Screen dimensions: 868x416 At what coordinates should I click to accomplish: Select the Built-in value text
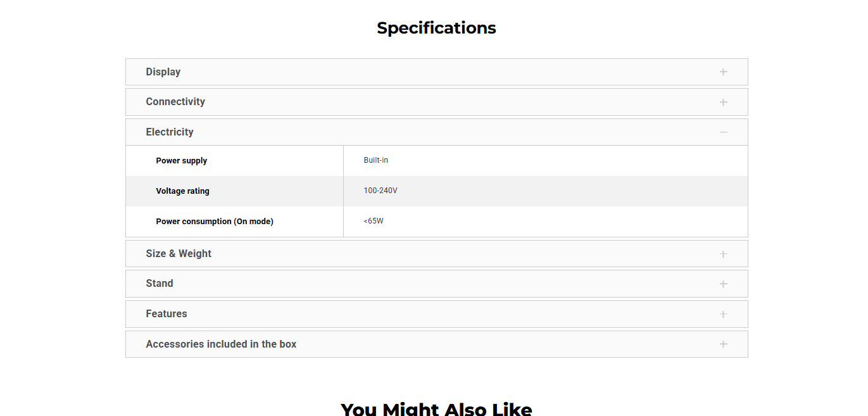(376, 160)
